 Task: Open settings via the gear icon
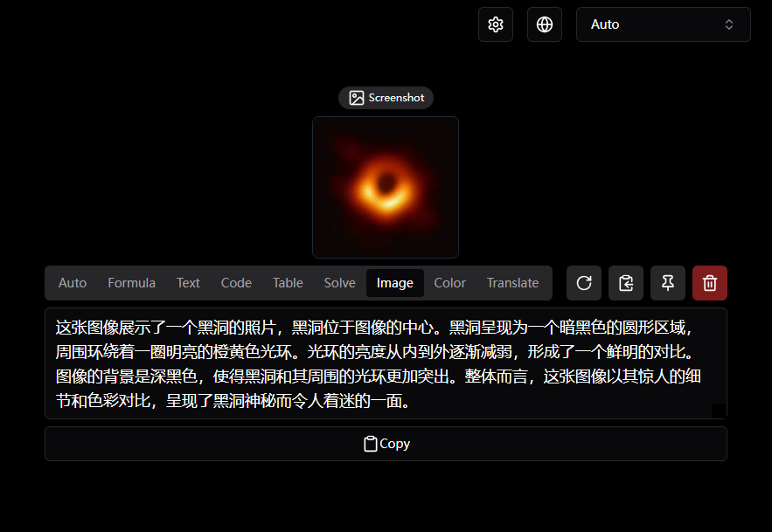(x=496, y=24)
